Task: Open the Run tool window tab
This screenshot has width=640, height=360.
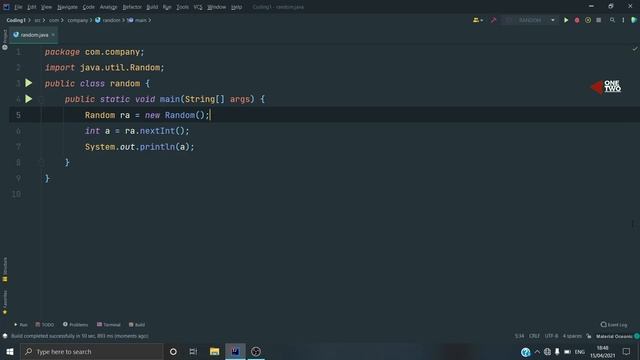Action: (x=20, y=324)
